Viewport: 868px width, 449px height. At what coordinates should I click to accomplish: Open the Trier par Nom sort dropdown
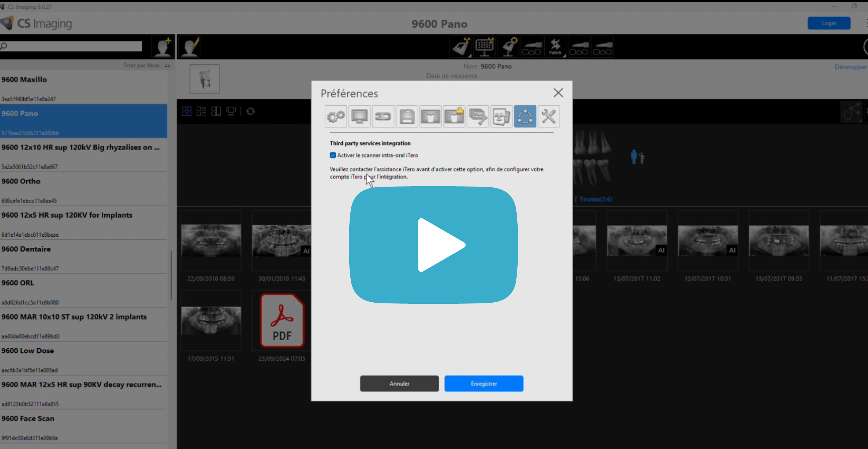coord(147,65)
